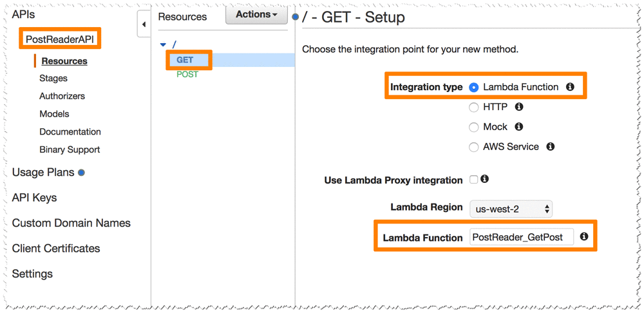Enable Use Lambda Proxy integration checkbox

click(x=474, y=180)
